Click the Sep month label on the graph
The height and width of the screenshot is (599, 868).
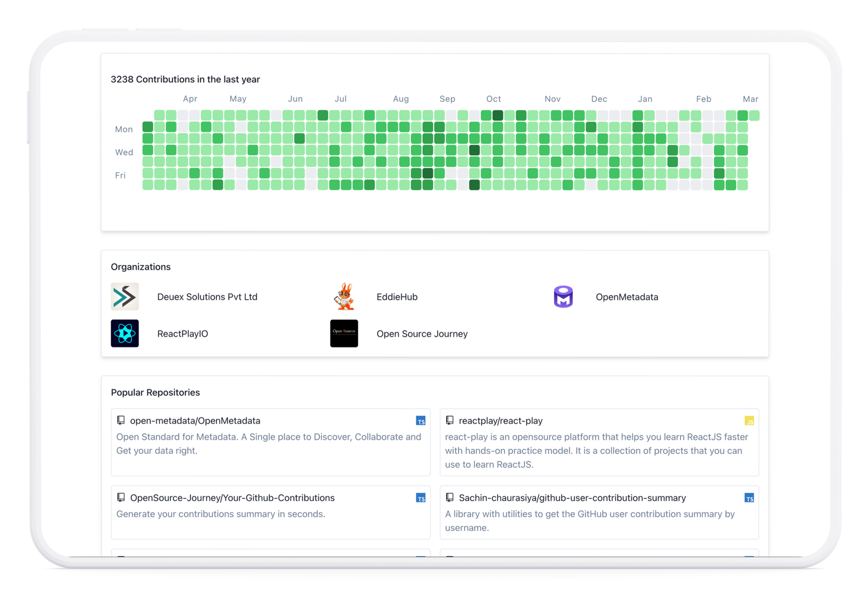[447, 99]
